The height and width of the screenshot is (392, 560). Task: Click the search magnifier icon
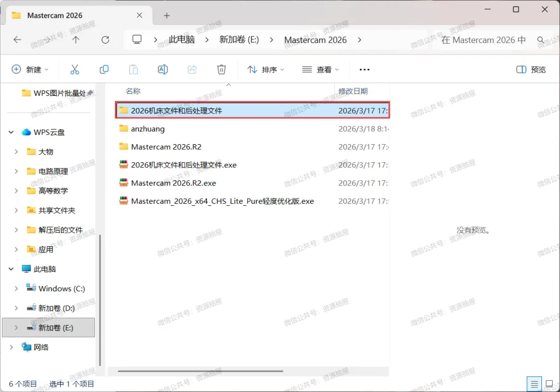541,39
